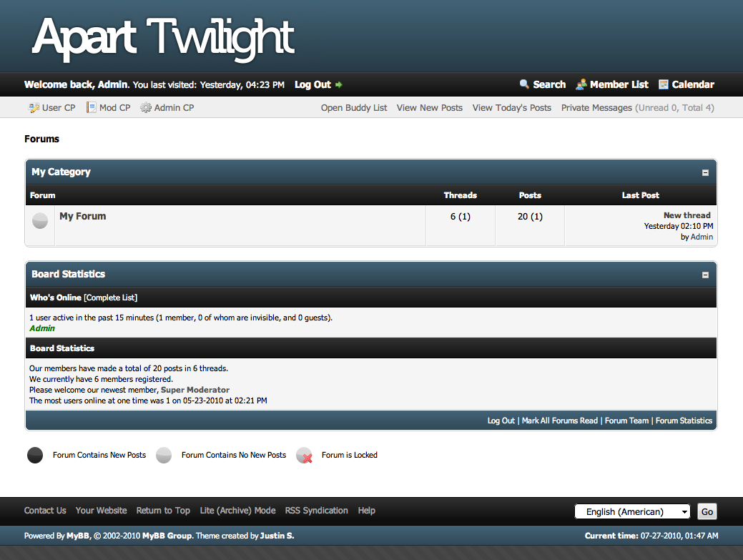The width and height of the screenshot is (743, 560).
Task: Click the 'Forum is Locked' legend icon
Action: (x=305, y=456)
